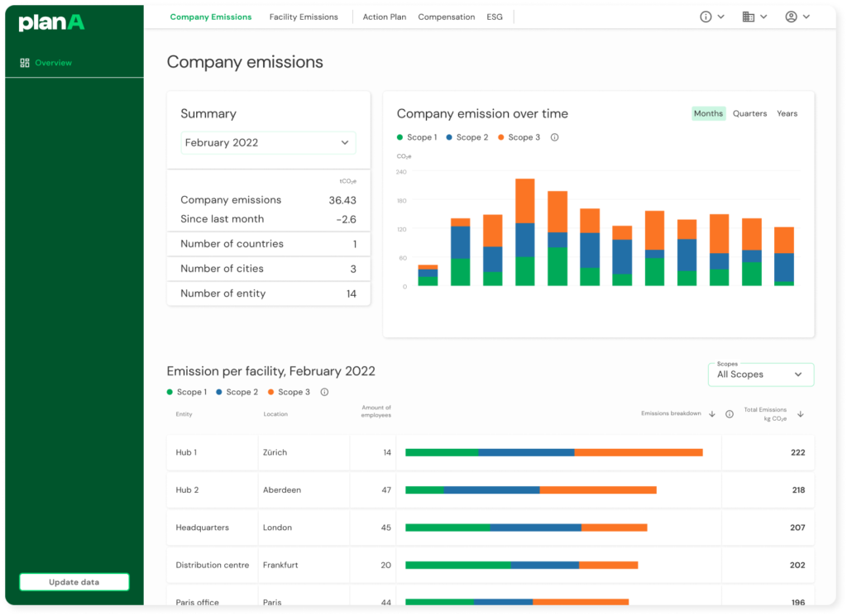
Task: Toggle Scope 1 in facility legend
Action: pos(187,392)
